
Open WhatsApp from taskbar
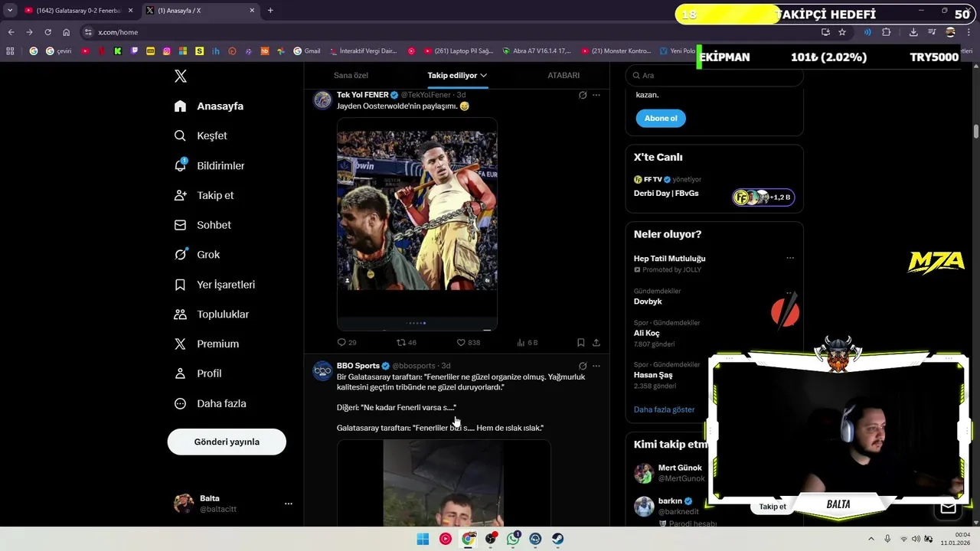(x=513, y=539)
